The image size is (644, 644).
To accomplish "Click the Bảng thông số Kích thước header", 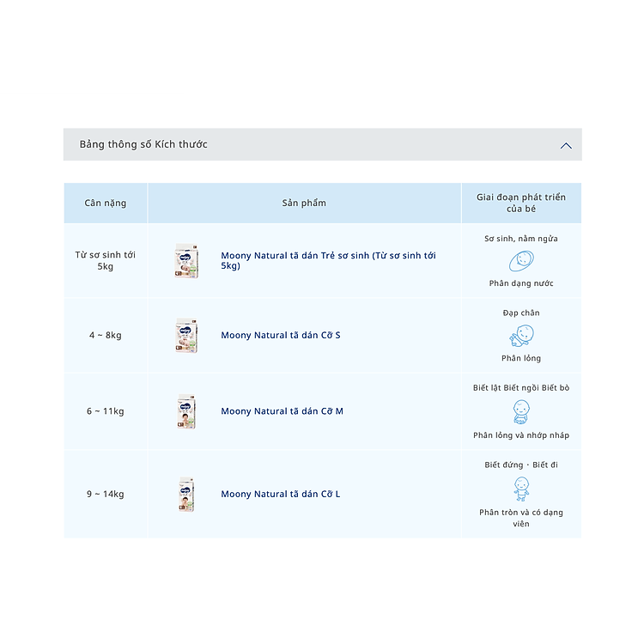I will pyautogui.click(x=143, y=144).
